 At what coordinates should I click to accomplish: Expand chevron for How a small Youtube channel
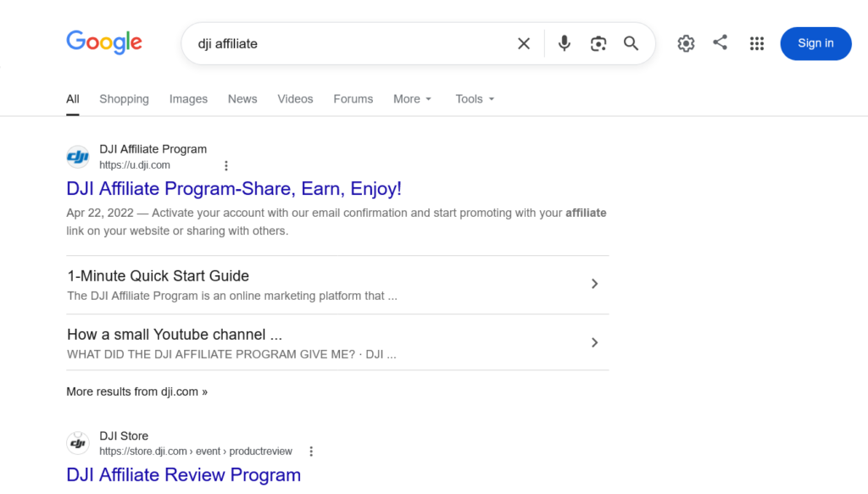tap(594, 342)
